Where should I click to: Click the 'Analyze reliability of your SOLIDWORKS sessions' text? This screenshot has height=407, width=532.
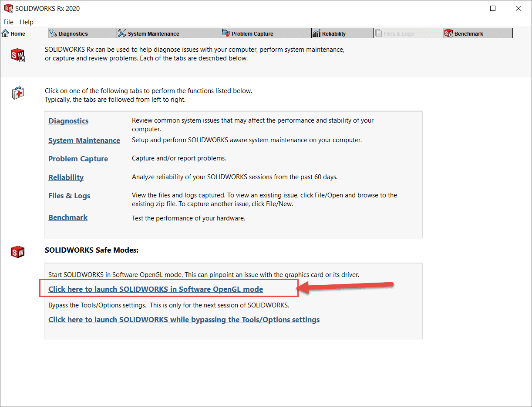pos(235,177)
